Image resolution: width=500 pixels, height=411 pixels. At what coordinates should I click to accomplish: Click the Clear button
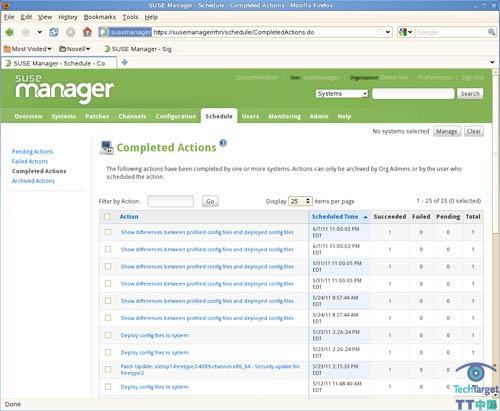[474, 131]
